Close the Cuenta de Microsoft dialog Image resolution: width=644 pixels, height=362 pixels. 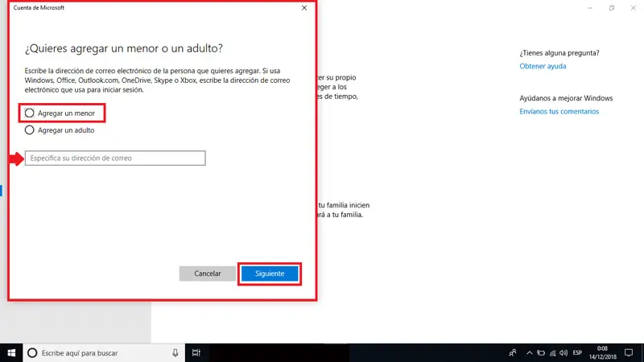(304, 8)
